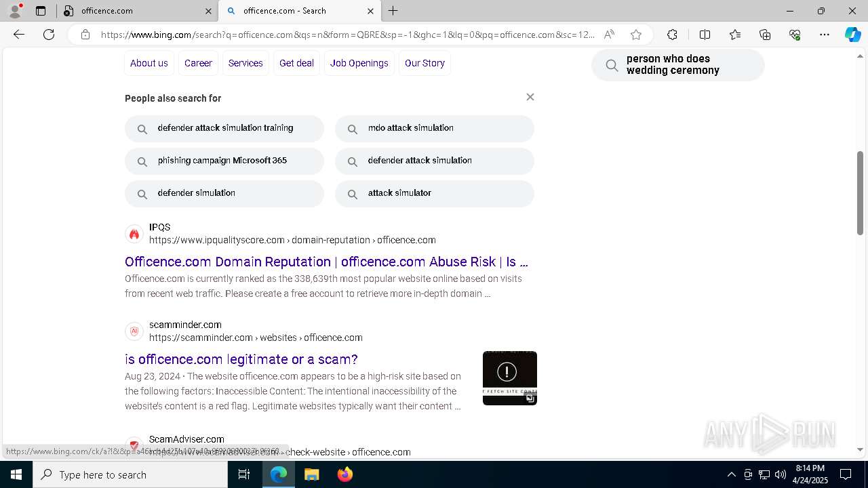This screenshot has height=488, width=868.
Task: Click the scrollbar down arrow
Action: [860, 449]
